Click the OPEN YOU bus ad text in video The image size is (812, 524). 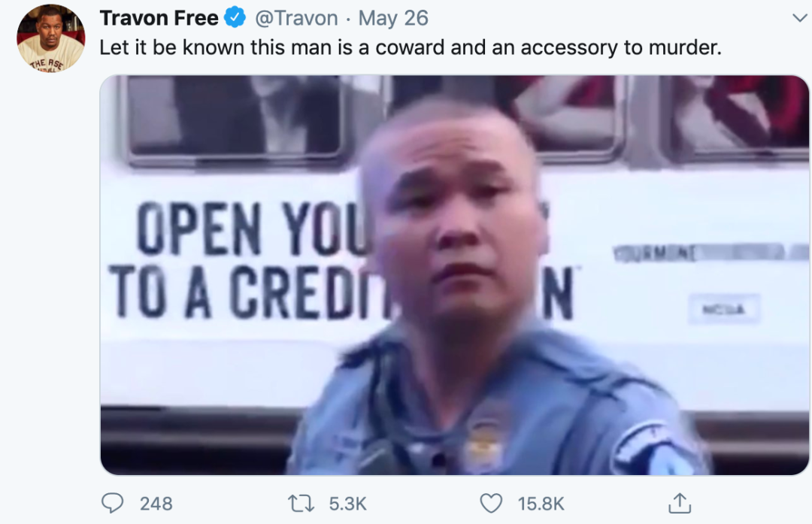point(251,229)
